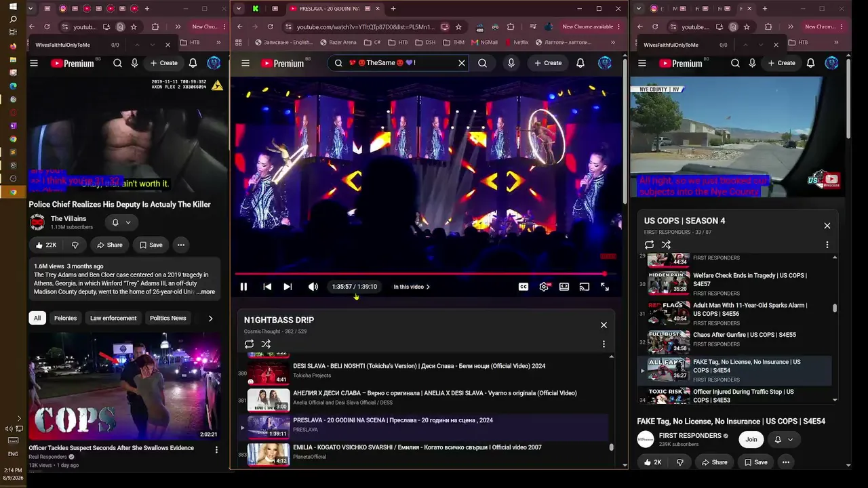The width and height of the screenshot is (868, 488).
Task: Expand the description with '...more' in left window
Action: [206, 292]
